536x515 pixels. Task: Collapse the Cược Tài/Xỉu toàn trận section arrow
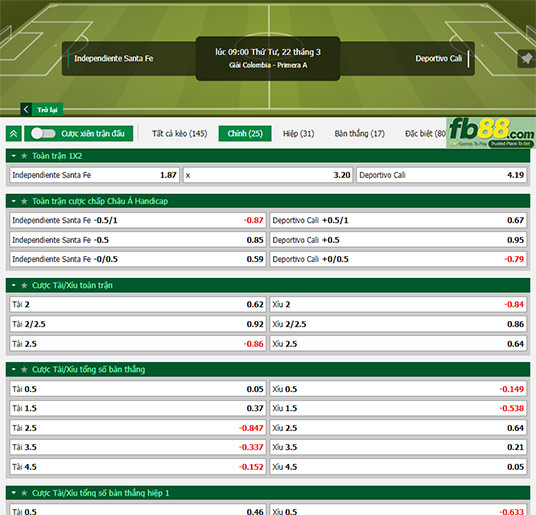point(14,285)
